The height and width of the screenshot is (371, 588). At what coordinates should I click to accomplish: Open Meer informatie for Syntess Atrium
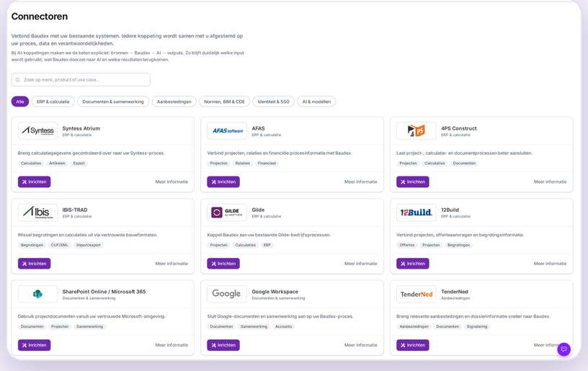pos(171,182)
